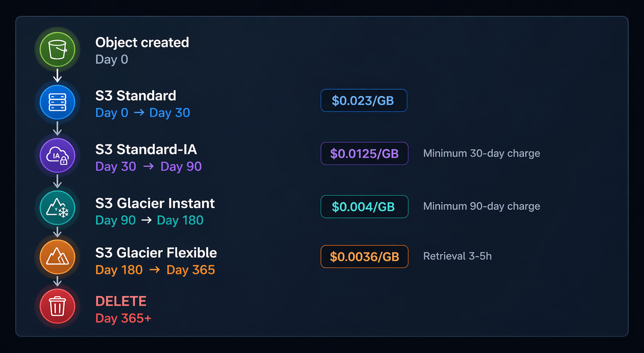The width and height of the screenshot is (644, 353).
Task: Select the $0.0125/GB price badge
Action: pyautogui.click(x=364, y=154)
